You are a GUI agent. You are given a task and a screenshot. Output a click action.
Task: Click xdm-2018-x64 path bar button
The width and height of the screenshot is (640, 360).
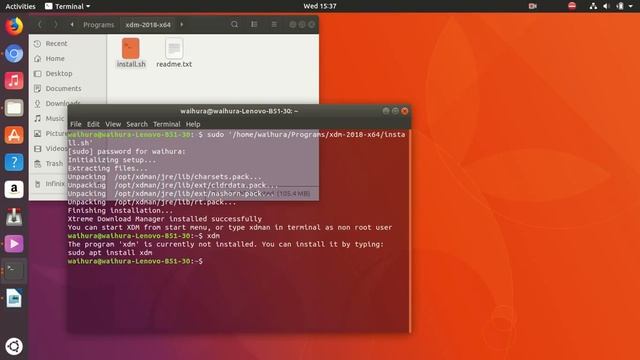click(x=148, y=25)
